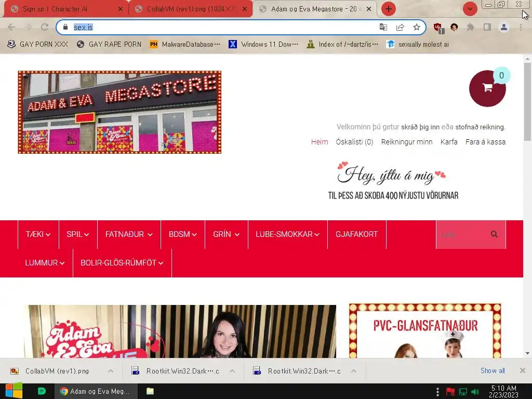This screenshot has width=532, height=399.
Task: Expand the GRÍN menu
Action: [227, 234]
